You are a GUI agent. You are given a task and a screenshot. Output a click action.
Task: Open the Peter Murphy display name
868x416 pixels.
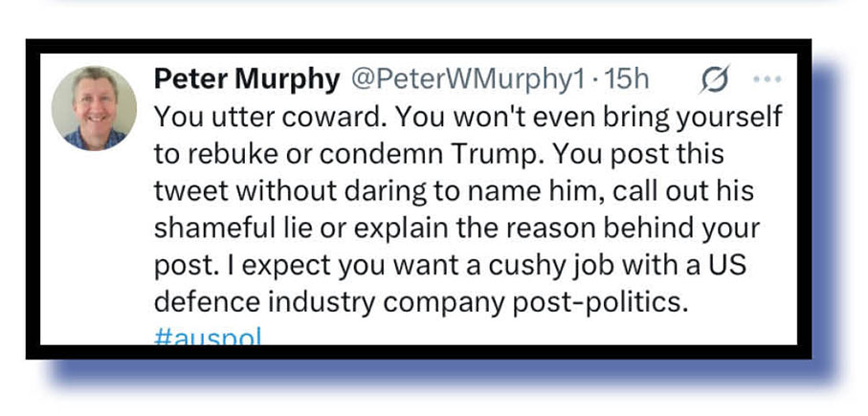(x=245, y=81)
